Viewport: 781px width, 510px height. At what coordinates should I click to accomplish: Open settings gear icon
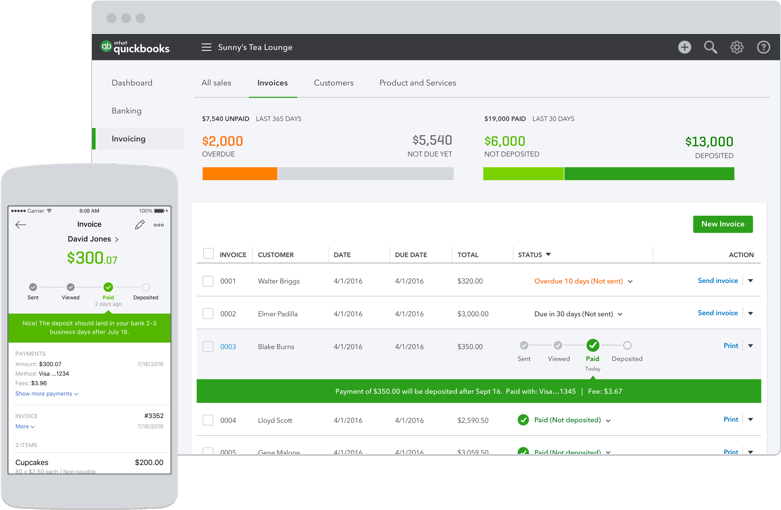click(x=737, y=47)
